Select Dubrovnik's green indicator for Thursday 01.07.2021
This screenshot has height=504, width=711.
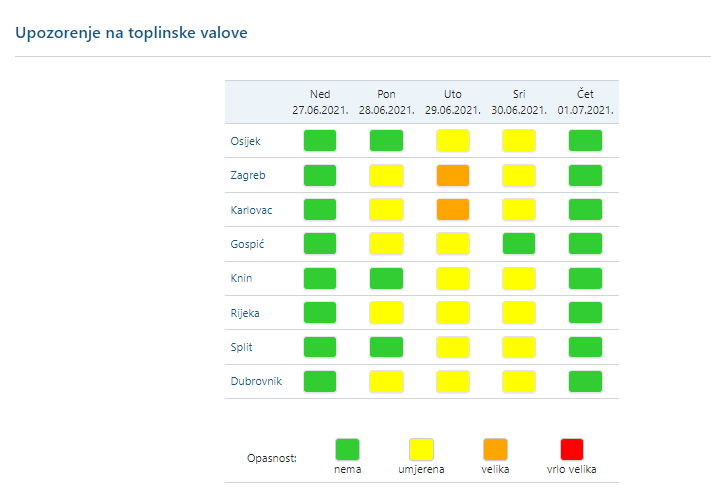(x=585, y=381)
